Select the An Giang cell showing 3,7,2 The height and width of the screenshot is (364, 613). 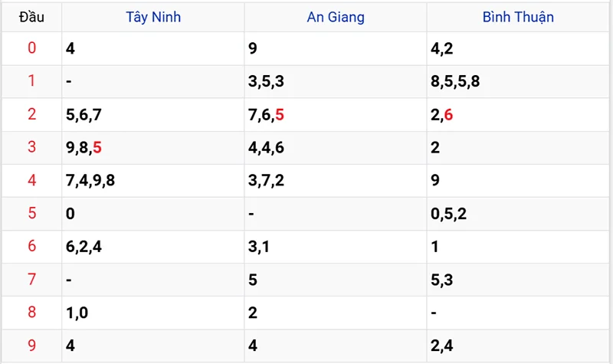(x=267, y=181)
